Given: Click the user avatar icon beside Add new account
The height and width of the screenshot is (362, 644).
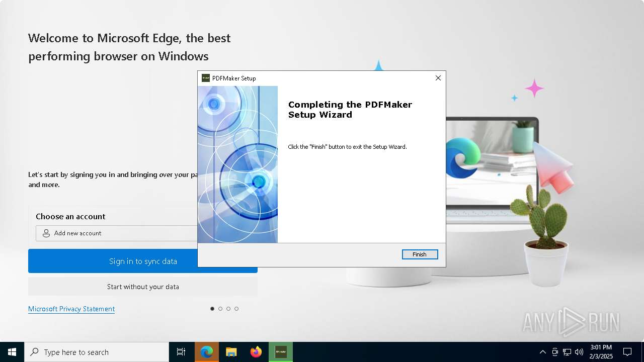Looking at the screenshot, I should coord(46,233).
